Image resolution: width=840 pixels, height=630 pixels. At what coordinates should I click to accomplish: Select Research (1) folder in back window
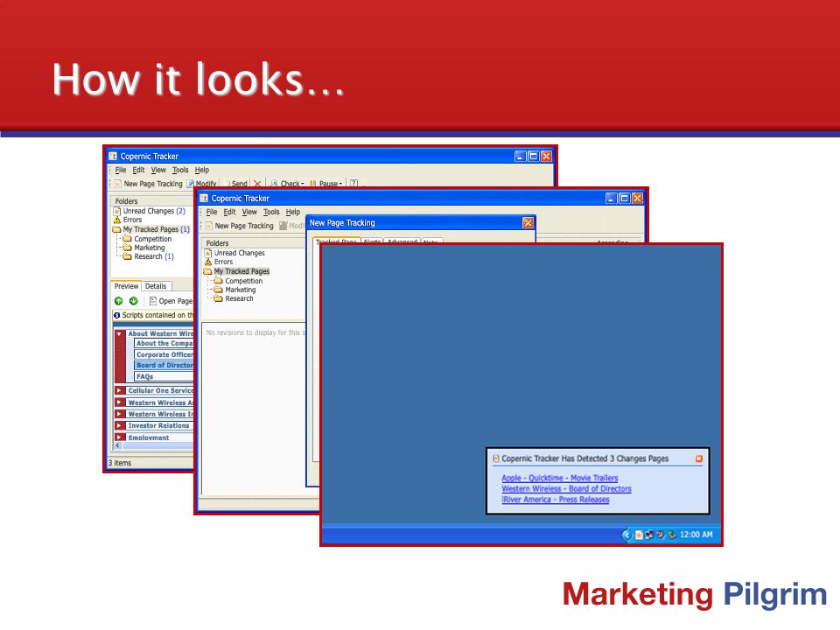[149, 256]
